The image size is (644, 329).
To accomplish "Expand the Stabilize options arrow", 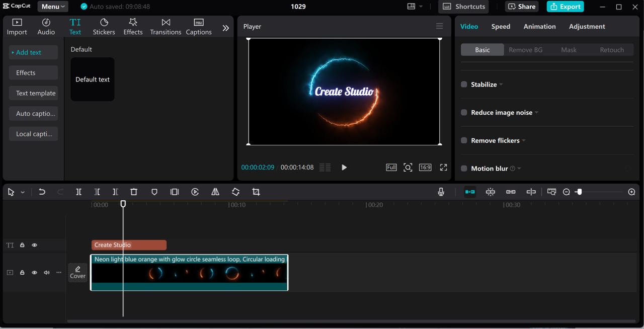I will pyautogui.click(x=501, y=85).
